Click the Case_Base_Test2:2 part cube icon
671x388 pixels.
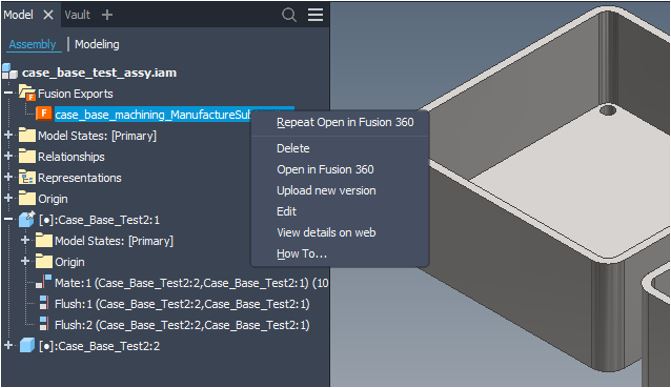pos(27,345)
